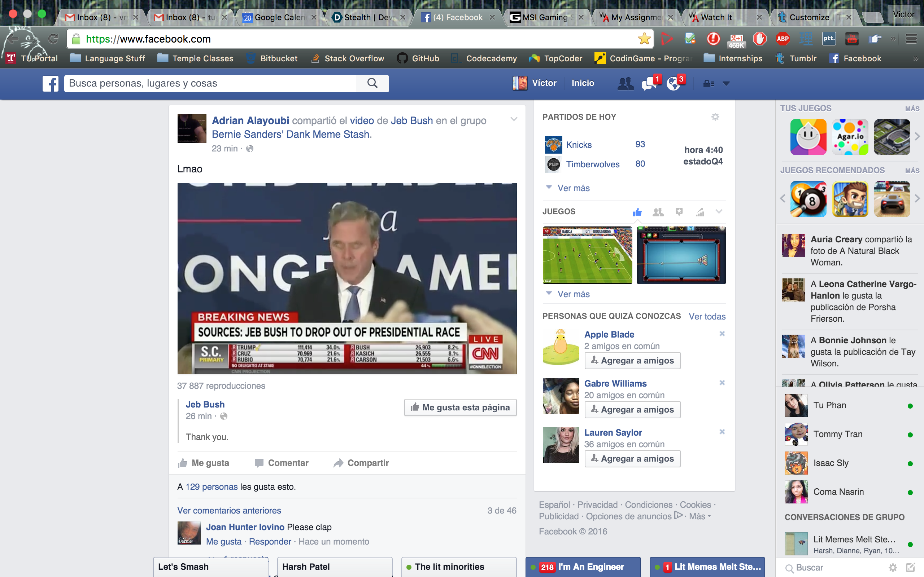The width and height of the screenshot is (924, 577).
Task: Open the Partidos de Hoy settings gear
Action: (715, 117)
